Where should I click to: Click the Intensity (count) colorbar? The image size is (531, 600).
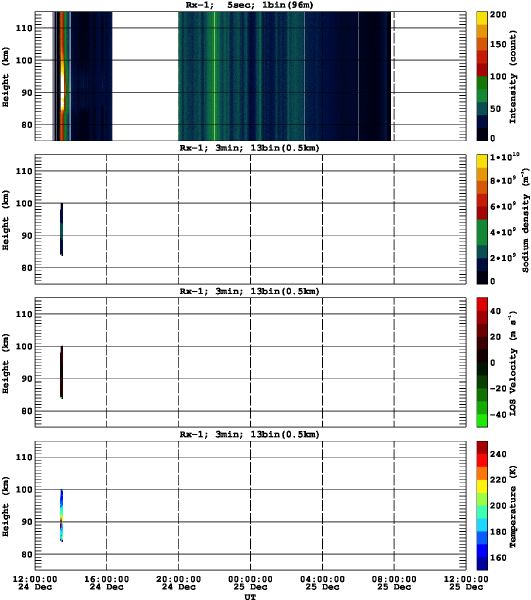tap(482, 76)
